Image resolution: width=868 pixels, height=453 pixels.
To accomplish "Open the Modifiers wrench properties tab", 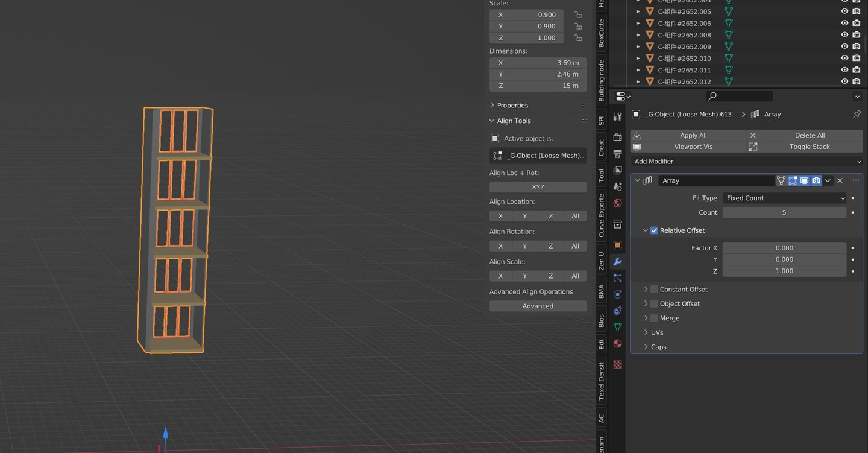I will click(617, 262).
